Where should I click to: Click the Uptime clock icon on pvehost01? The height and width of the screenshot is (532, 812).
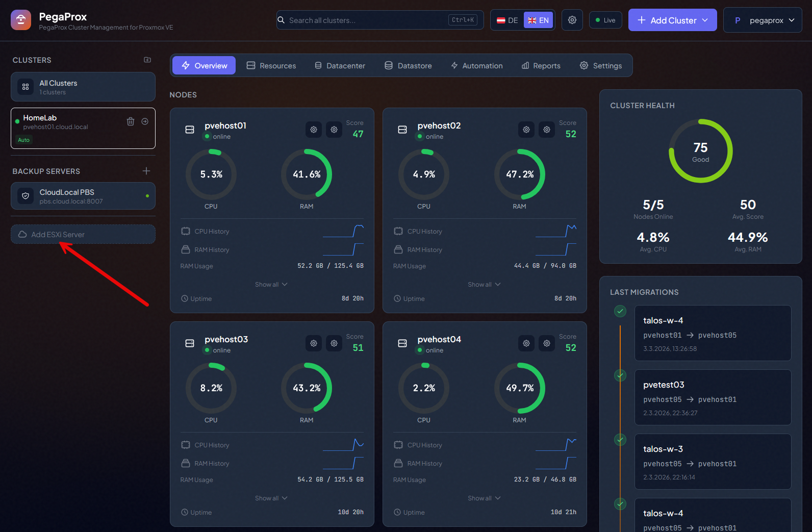coord(185,298)
